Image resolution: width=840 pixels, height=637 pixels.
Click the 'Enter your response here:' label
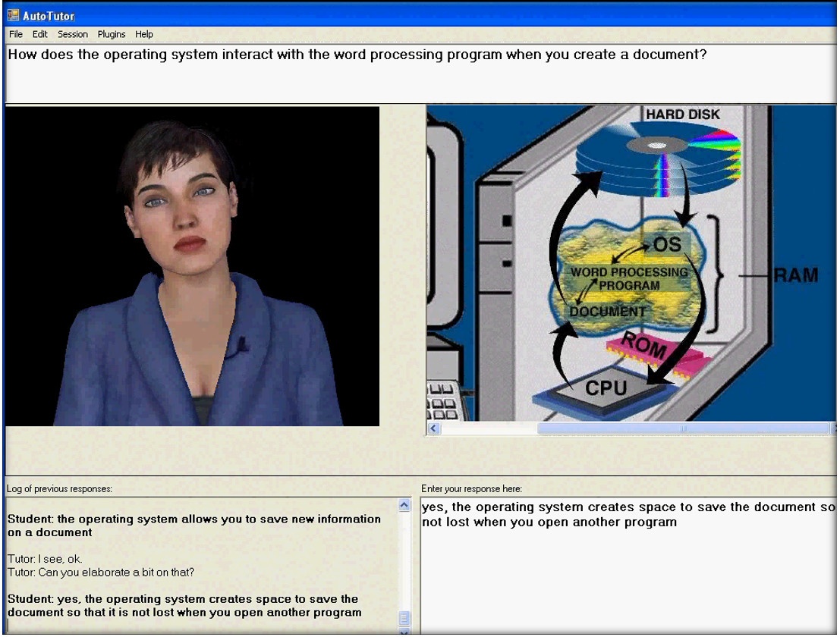471,488
